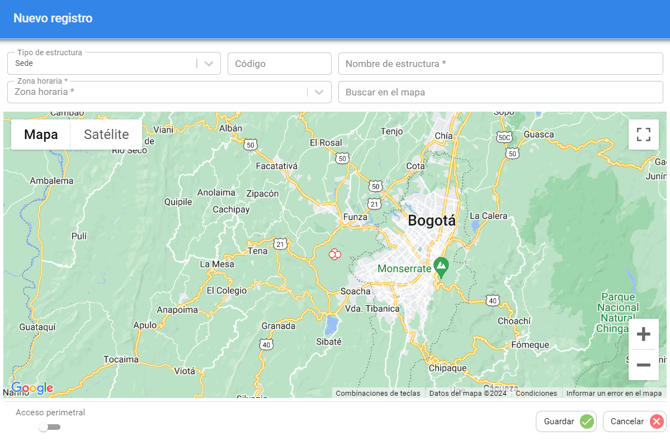
Task: Zoom out with the minus icon
Action: (x=643, y=365)
